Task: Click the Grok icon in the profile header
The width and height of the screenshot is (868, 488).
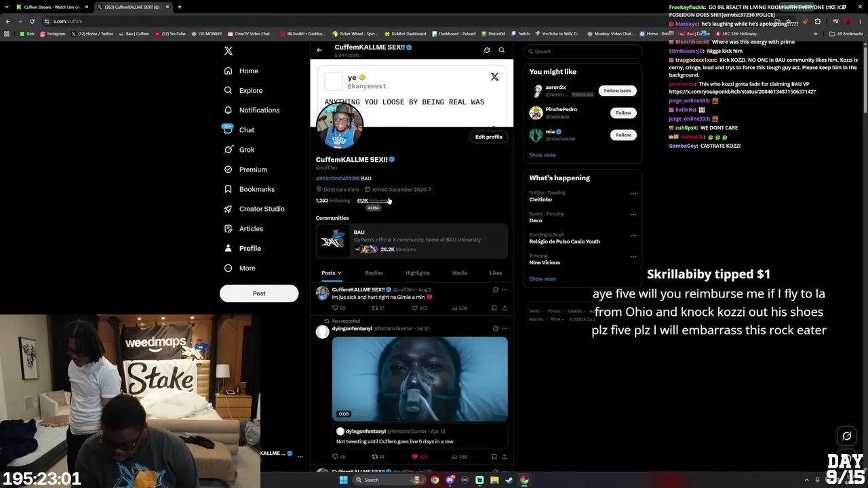Action: coord(487,50)
